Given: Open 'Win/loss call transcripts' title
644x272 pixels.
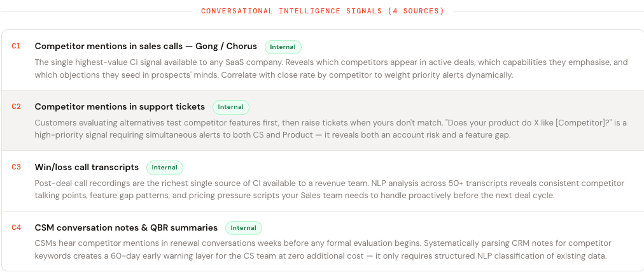Looking at the screenshot, I should [x=87, y=167].
